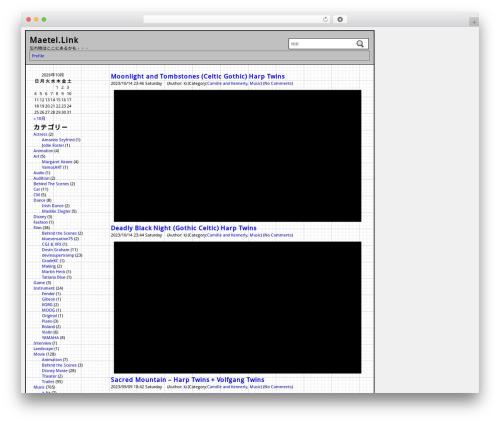Open No Comments under Moonlight and Tombstones
Screen dimensions: 500x423
click(x=278, y=83)
